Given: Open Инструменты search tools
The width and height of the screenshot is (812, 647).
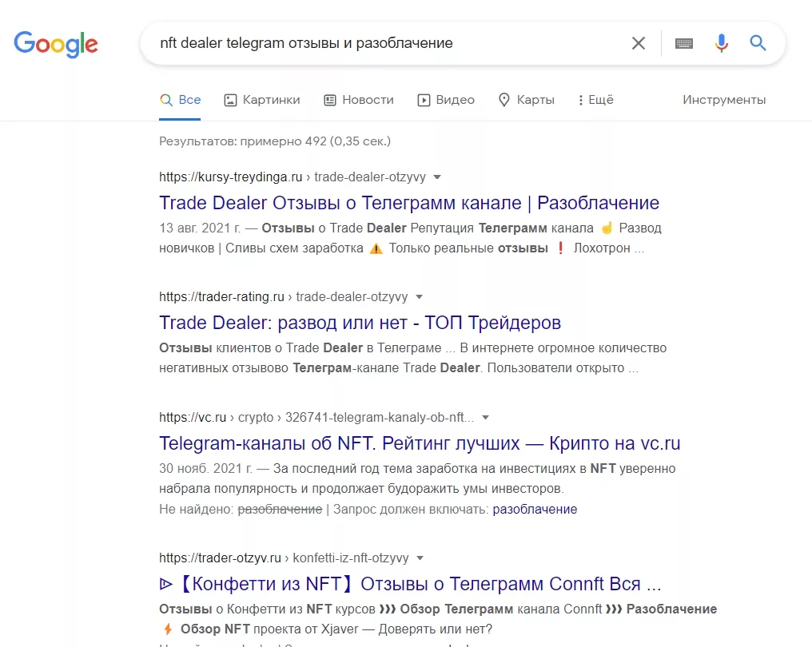Looking at the screenshot, I should coord(724,100).
